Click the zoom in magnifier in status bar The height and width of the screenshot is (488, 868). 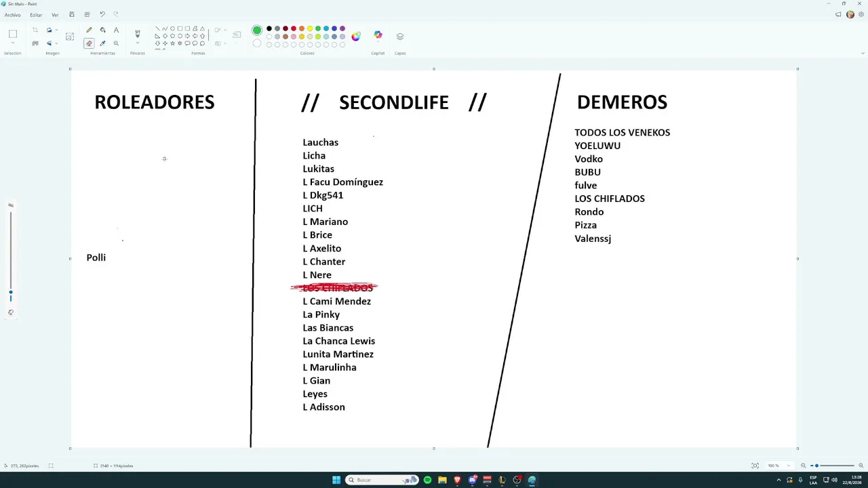click(x=861, y=466)
